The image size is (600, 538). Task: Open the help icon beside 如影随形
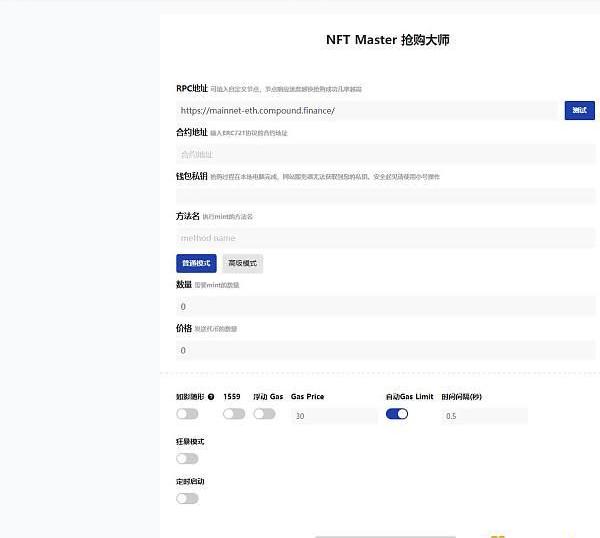(211, 397)
